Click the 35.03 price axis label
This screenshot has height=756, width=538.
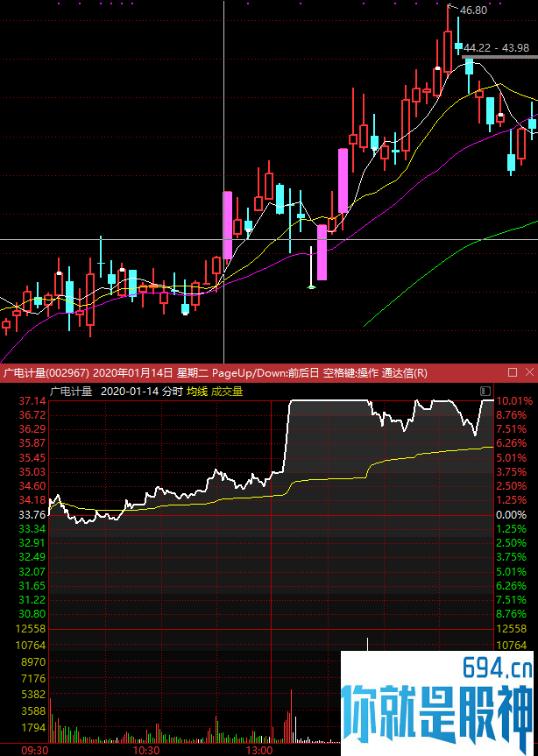click(x=32, y=471)
